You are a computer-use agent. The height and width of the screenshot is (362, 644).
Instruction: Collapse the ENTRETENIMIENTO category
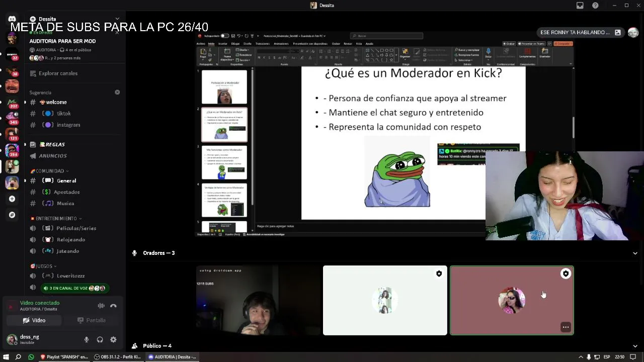pyautogui.click(x=56, y=219)
